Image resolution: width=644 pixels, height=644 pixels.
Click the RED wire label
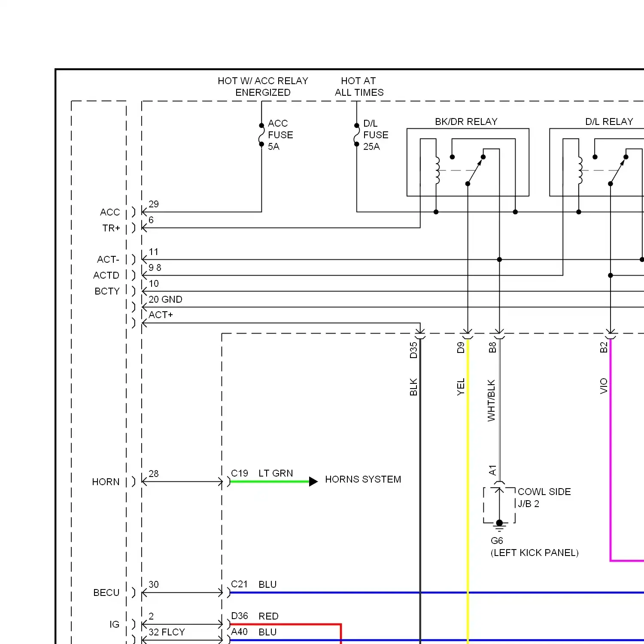tap(269, 616)
